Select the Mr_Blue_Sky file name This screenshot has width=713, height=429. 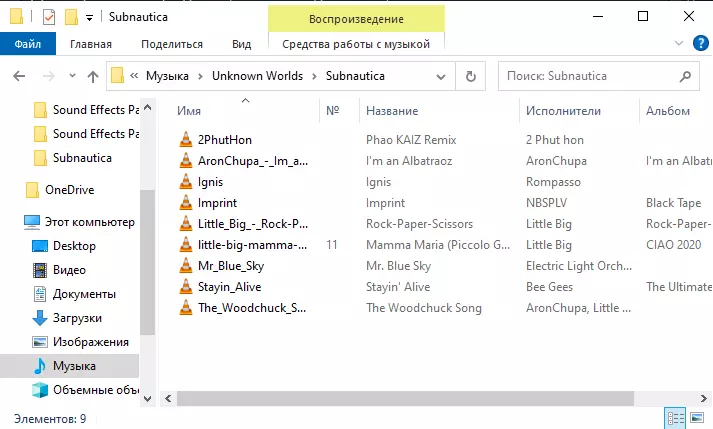[x=231, y=266]
